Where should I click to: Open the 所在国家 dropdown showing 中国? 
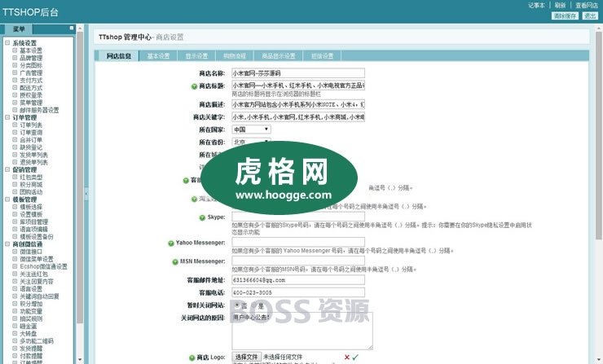251,129
